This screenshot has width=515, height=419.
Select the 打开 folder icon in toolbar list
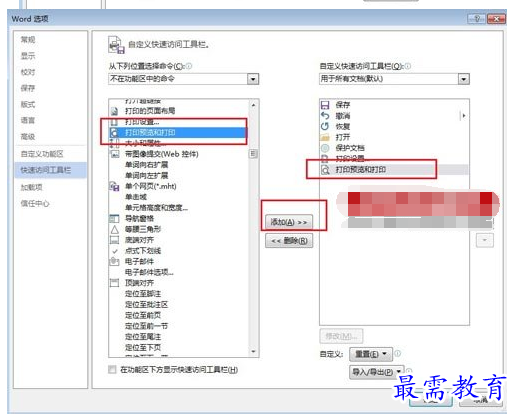point(325,137)
